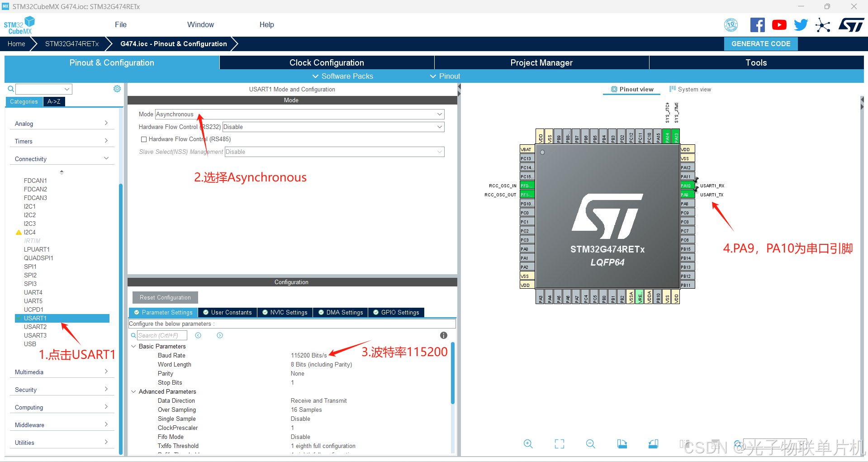This screenshot has width=868, height=462.
Task: Open the Mode Asynchronous dropdown
Action: (299, 114)
